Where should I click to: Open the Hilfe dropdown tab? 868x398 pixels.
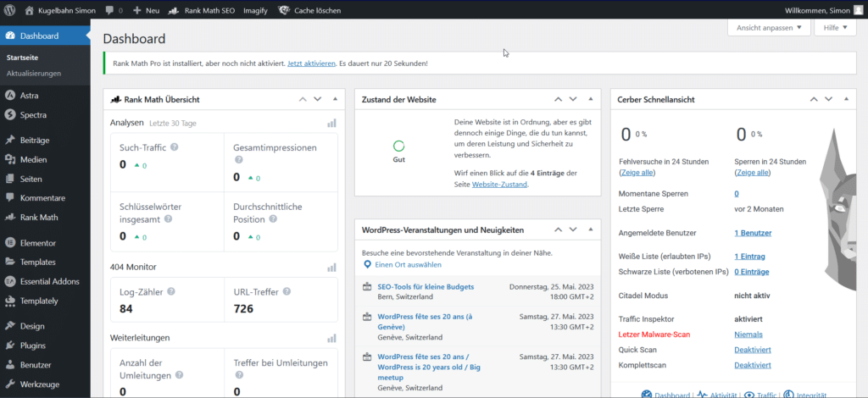click(x=835, y=28)
